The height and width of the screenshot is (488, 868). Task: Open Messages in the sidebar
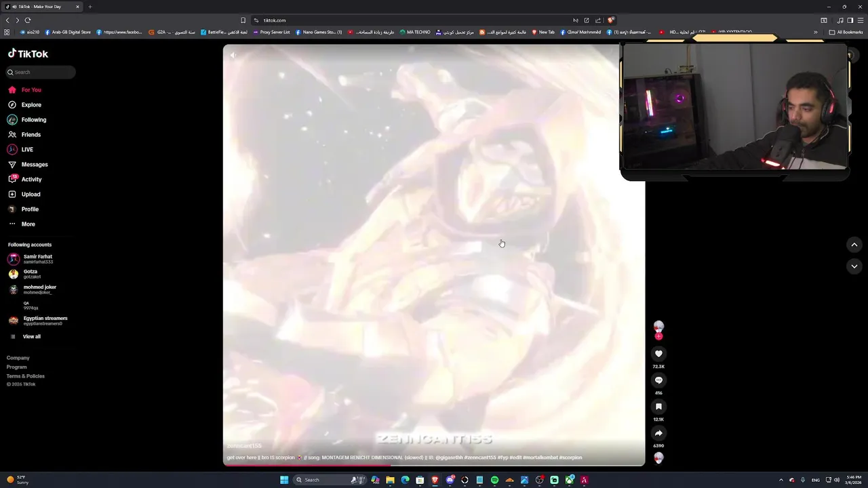(28, 164)
